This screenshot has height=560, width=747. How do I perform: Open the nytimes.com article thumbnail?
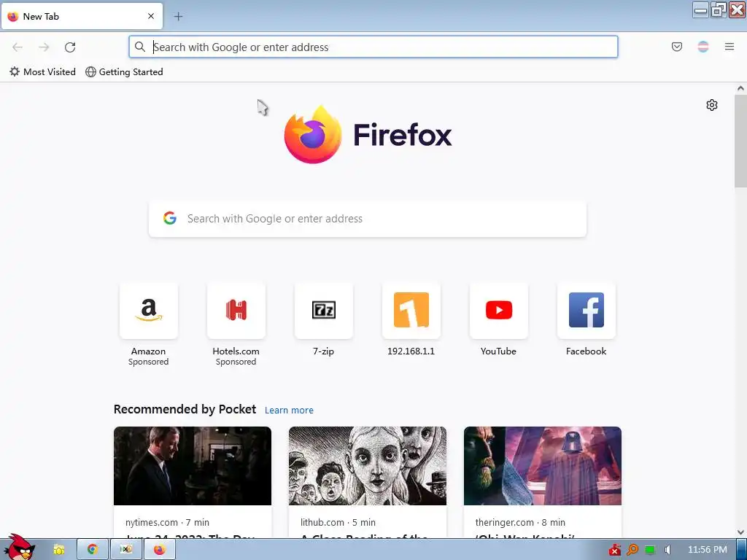click(193, 466)
